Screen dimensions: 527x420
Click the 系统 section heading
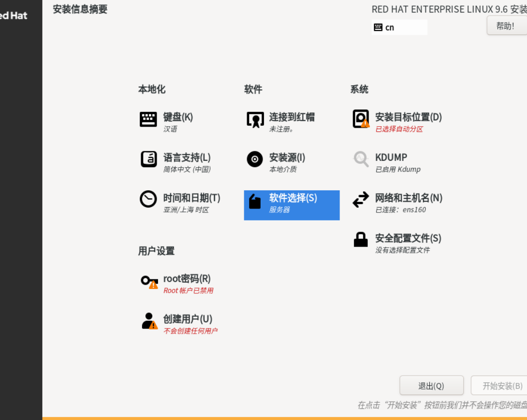[x=359, y=90]
